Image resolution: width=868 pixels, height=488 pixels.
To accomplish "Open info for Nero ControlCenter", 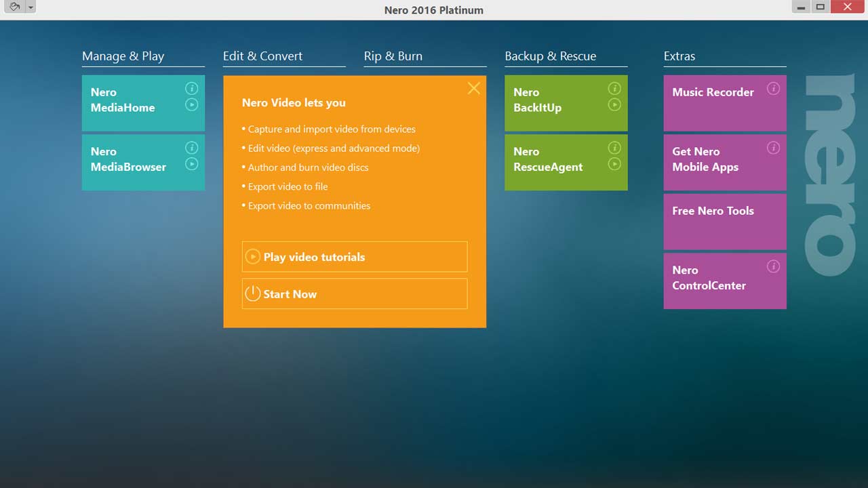I will click(773, 266).
